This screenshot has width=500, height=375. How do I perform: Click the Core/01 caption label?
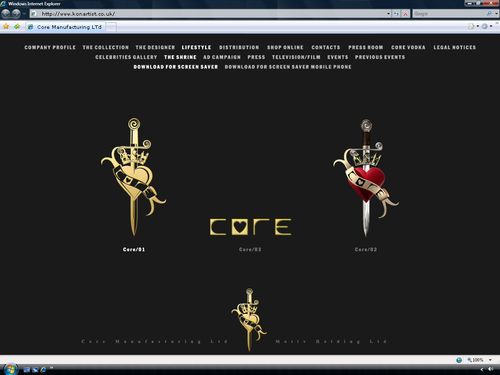tap(134, 249)
